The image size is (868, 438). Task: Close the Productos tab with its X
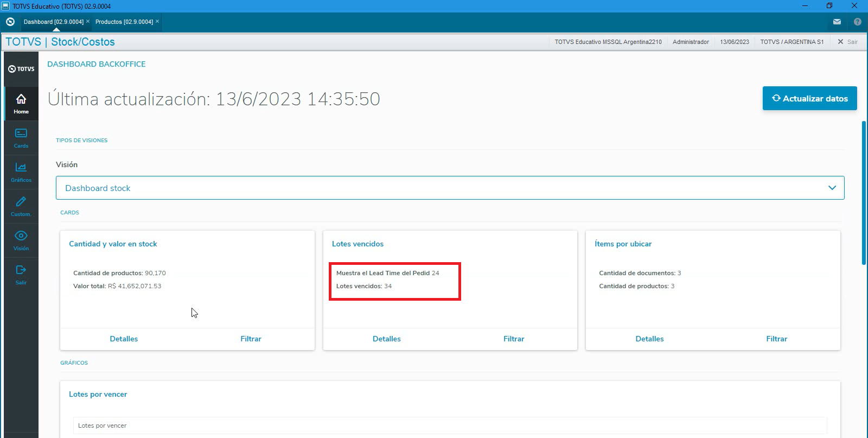pos(157,21)
